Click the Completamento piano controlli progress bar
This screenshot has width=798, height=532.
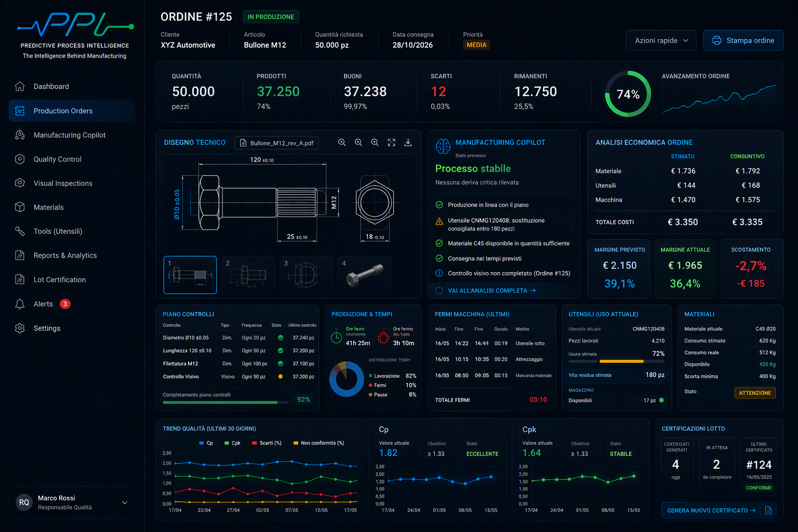pyautogui.click(x=226, y=402)
